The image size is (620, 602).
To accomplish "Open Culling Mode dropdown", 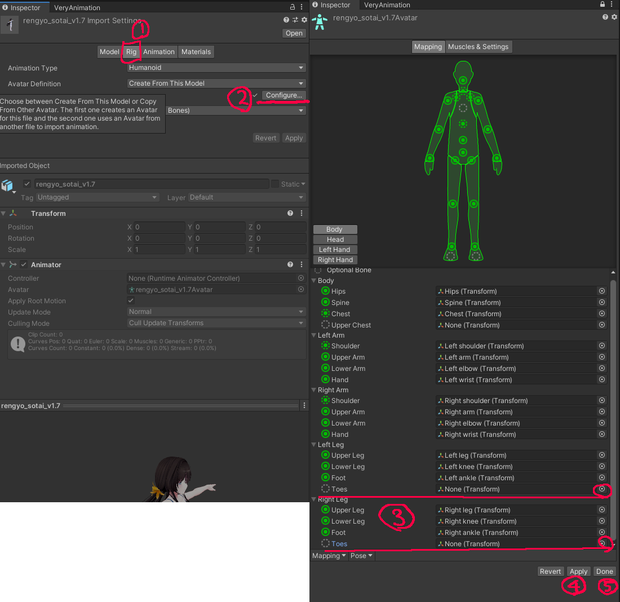I will click(216, 323).
